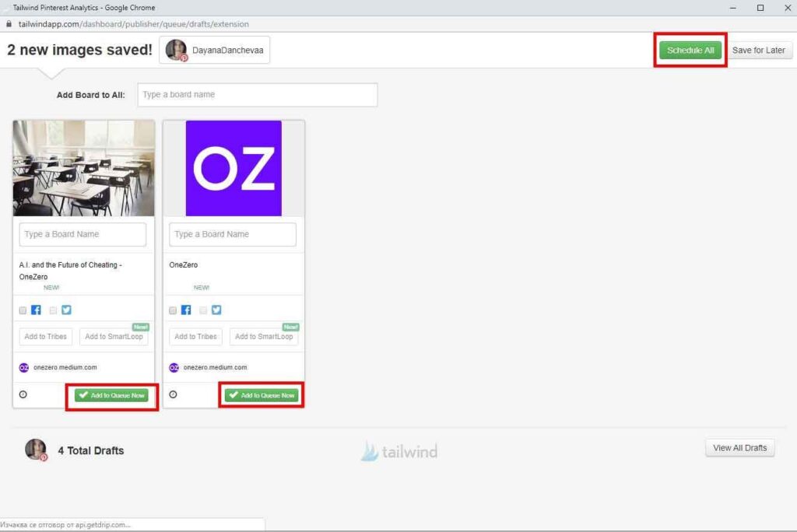The width and height of the screenshot is (797, 532).
Task: Click OZ favicon on A.I. Cheating card
Action: pos(24,368)
